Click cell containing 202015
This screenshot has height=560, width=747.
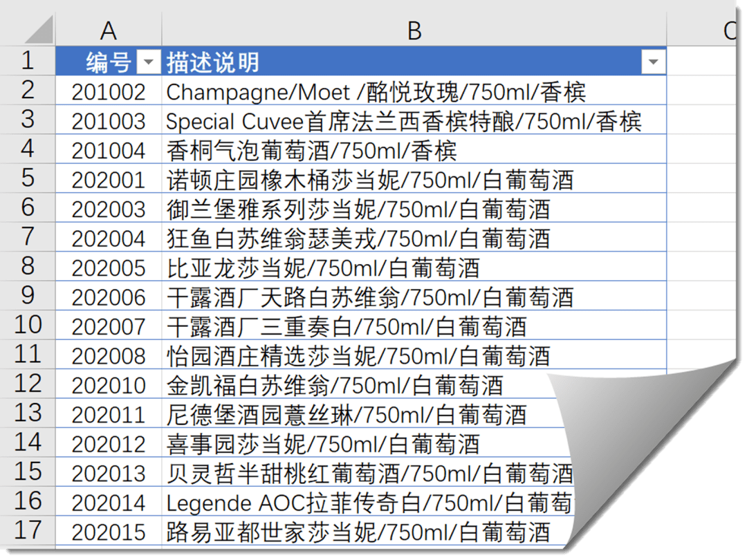(109, 532)
